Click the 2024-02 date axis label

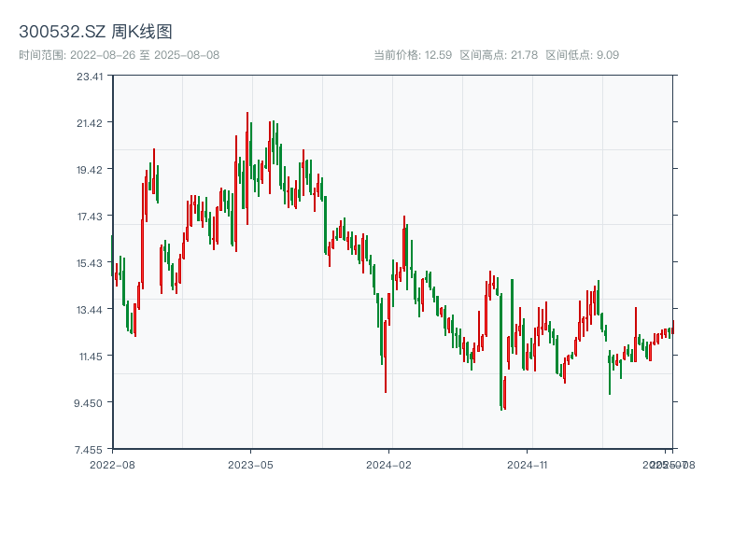[388, 464]
